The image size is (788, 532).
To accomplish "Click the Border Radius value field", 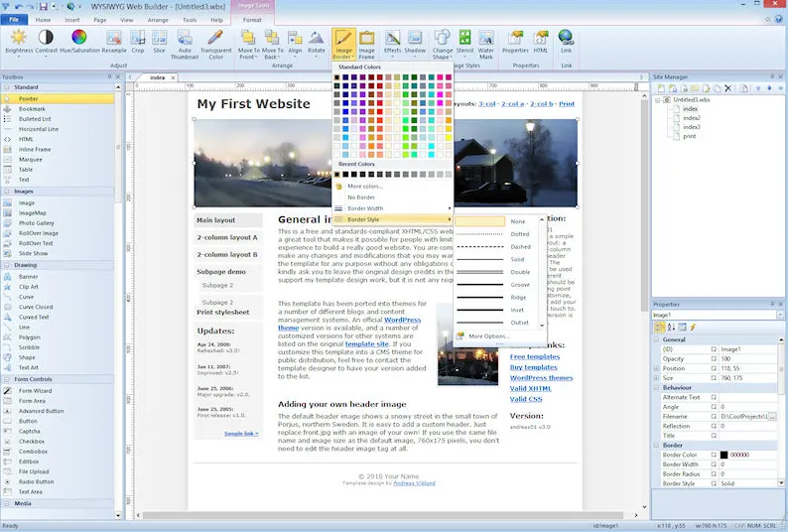I will point(747,474).
